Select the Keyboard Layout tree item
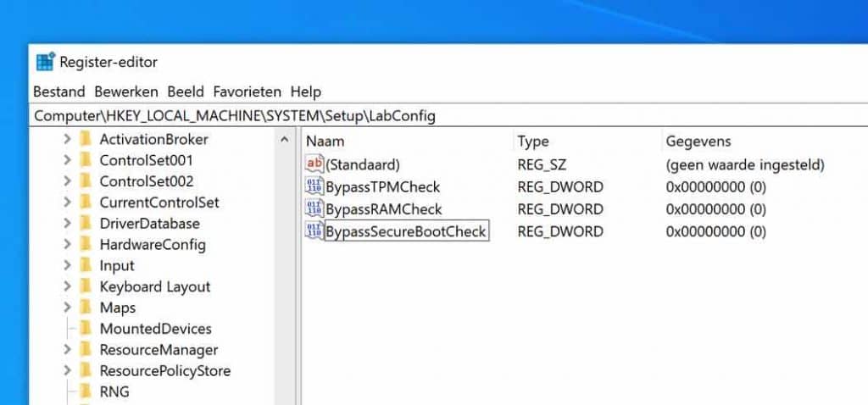The image size is (868, 405). pyautogui.click(x=155, y=286)
